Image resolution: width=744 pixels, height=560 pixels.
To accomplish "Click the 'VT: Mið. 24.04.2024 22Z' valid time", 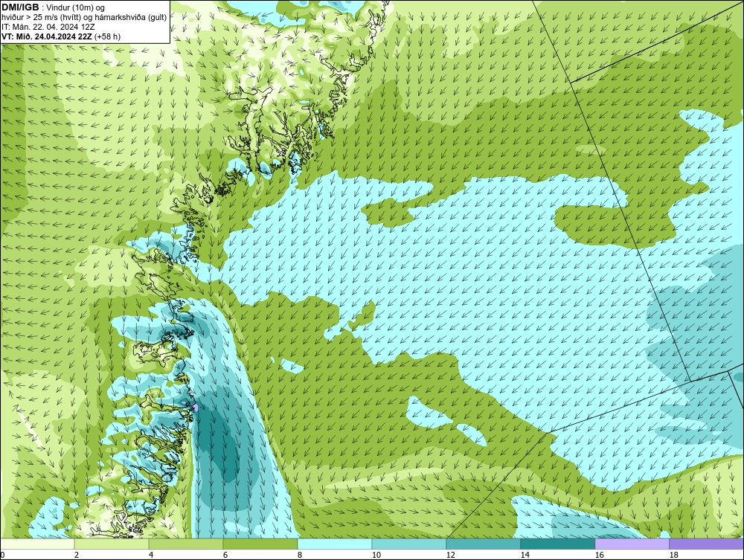I will 47,36.
